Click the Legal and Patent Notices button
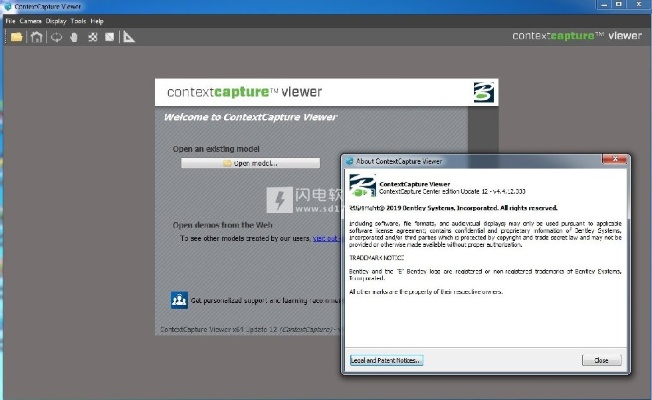This screenshot has height=400, width=652. point(386,360)
